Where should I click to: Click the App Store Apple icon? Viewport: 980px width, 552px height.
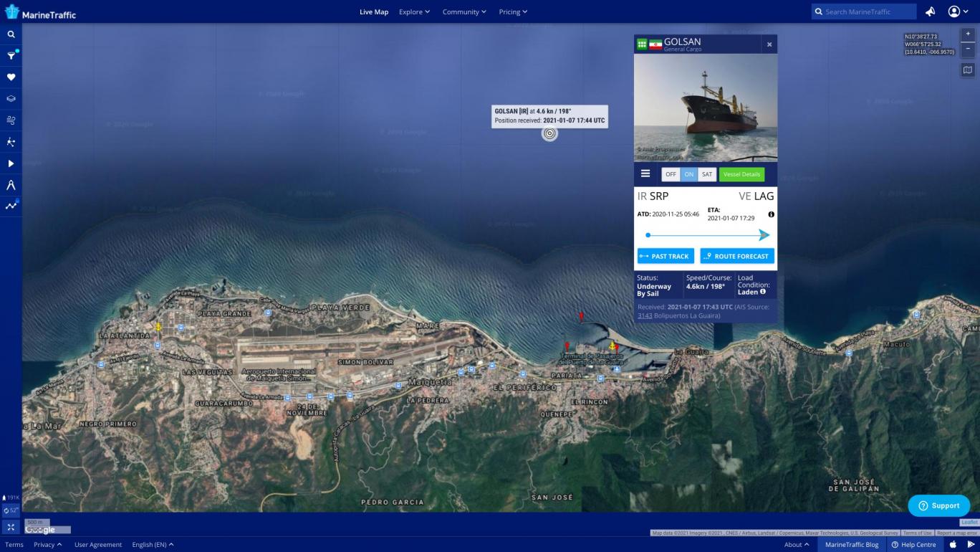pos(953,545)
